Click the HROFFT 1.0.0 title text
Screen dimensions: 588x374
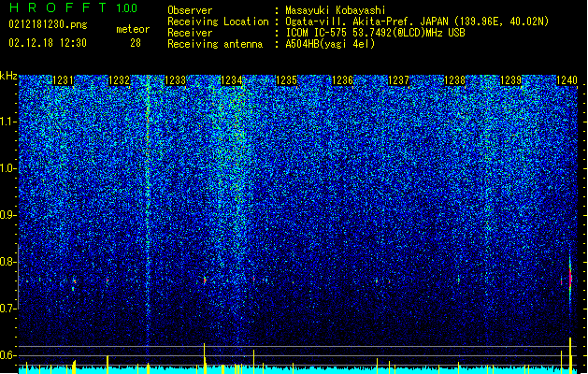74,7
